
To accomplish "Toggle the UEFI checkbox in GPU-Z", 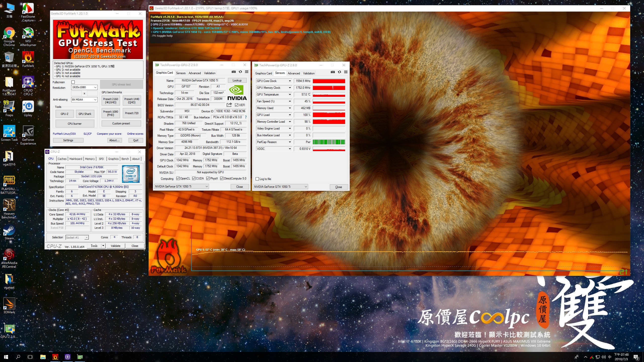I will pos(236,105).
